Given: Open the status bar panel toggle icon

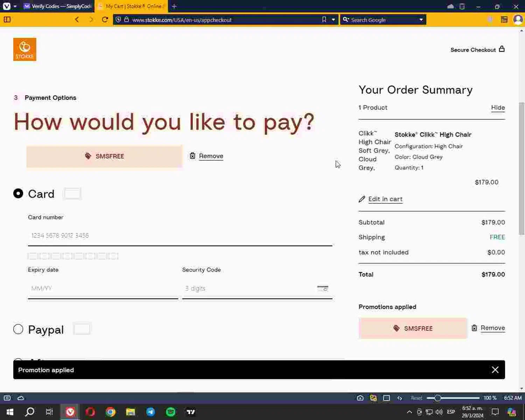Looking at the screenshot, I should [7, 398].
